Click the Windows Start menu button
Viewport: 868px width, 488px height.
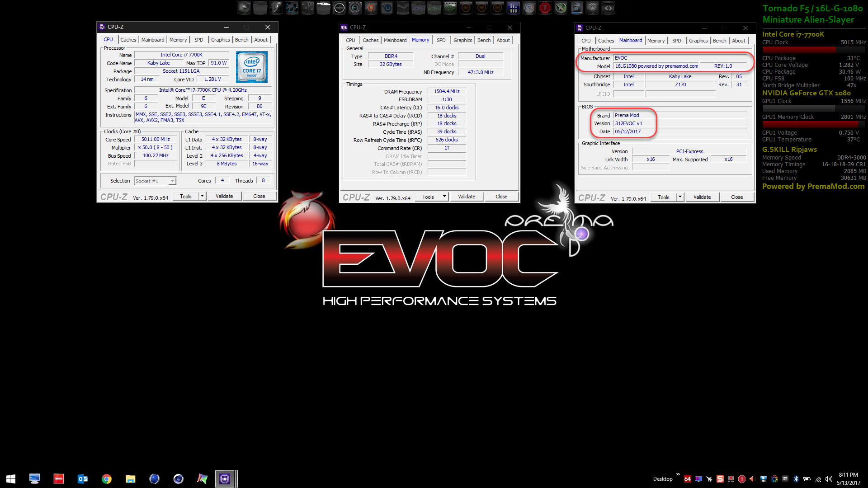[x=11, y=478]
